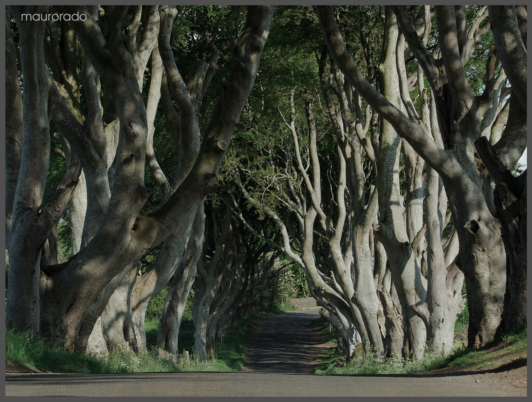Click the dark border frame of the image

[x=266, y=399]
